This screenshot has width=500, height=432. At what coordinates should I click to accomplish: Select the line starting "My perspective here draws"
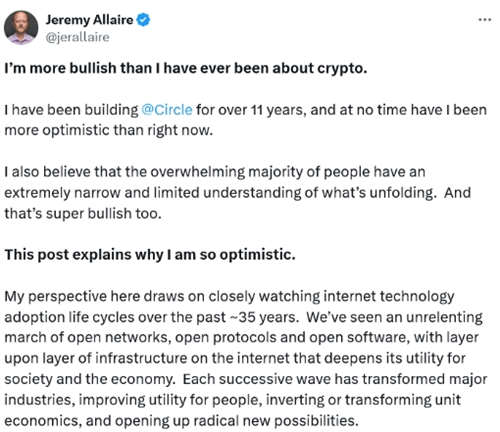coord(229,296)
